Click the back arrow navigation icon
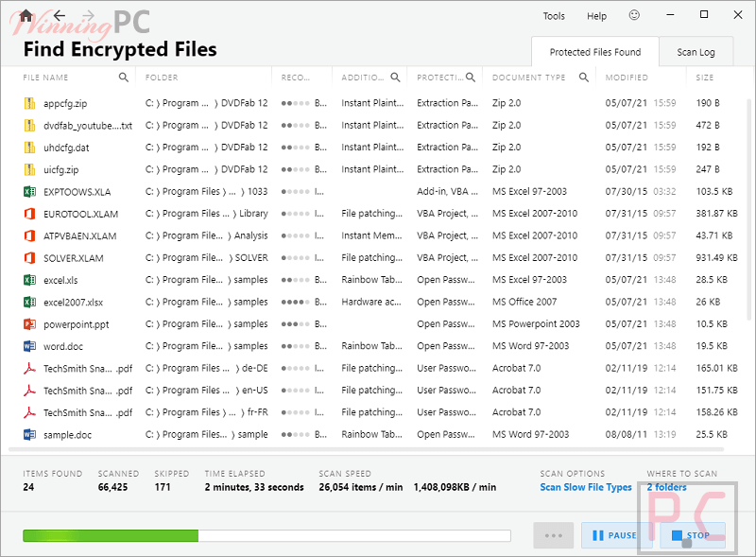The height and width of the screenshot is (557, 756). (60, 15)
